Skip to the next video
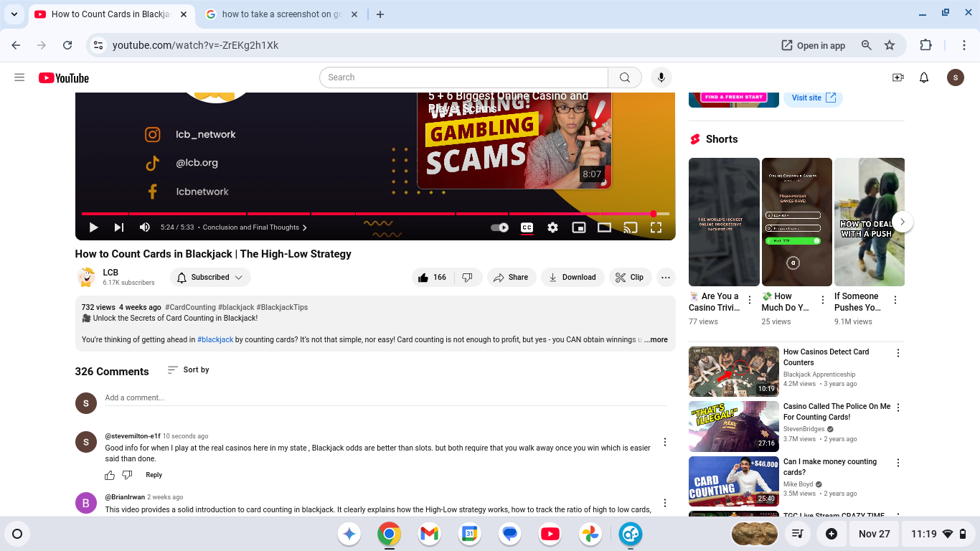 118,227
